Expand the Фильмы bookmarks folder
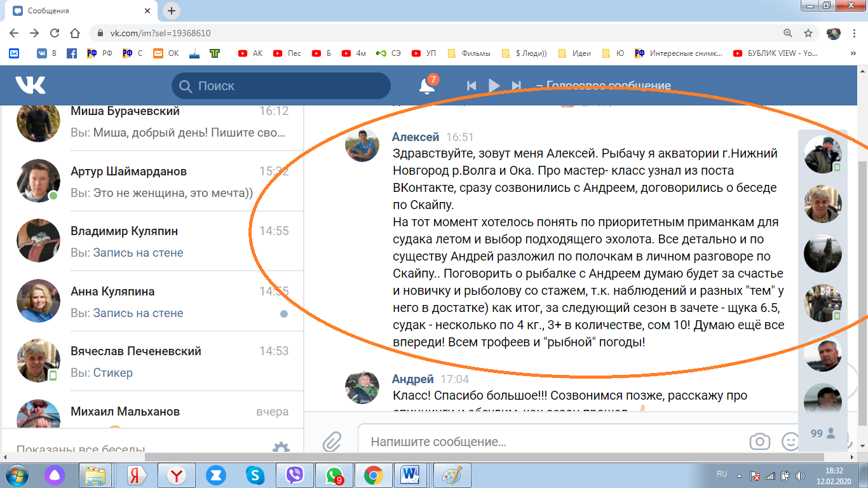This screenshot has height=488, width=868. click(x=469, y=53)
